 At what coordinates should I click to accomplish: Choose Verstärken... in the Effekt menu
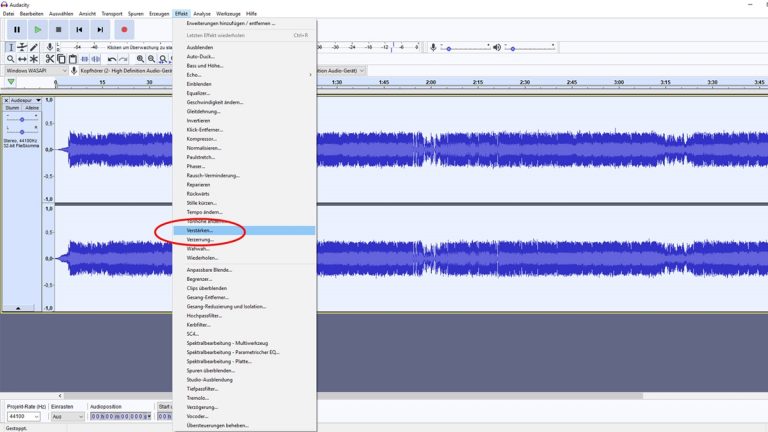tap(244, 230)
